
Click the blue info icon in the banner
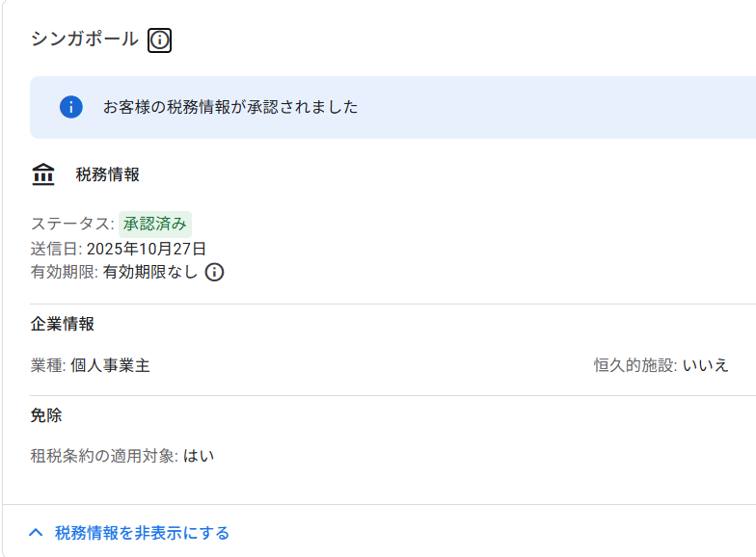[x=70, y=107]
